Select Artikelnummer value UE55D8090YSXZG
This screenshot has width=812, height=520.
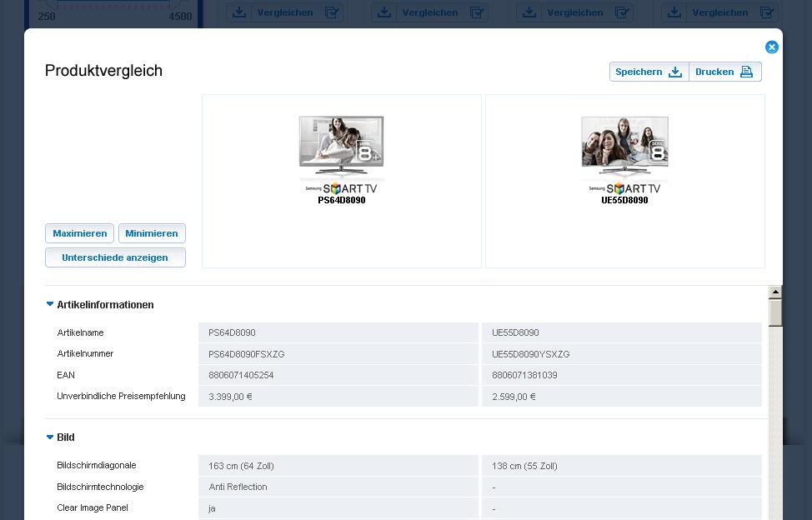click(531, 354)
